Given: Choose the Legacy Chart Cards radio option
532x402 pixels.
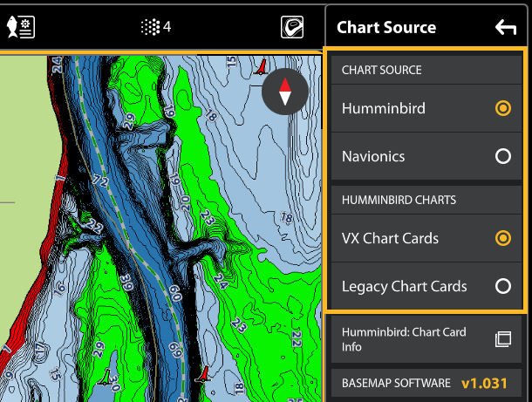Looking at the screenshot, I should (x=503, y=286).
